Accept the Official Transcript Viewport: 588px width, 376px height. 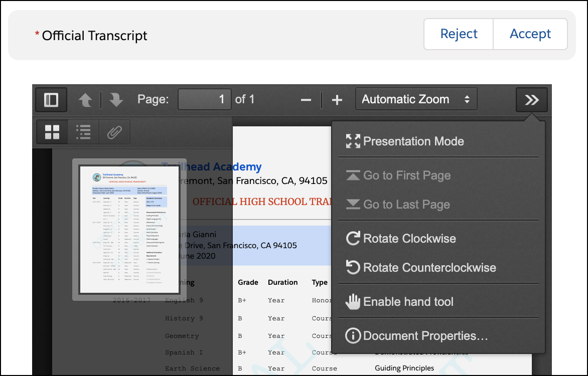click(530, 34)
